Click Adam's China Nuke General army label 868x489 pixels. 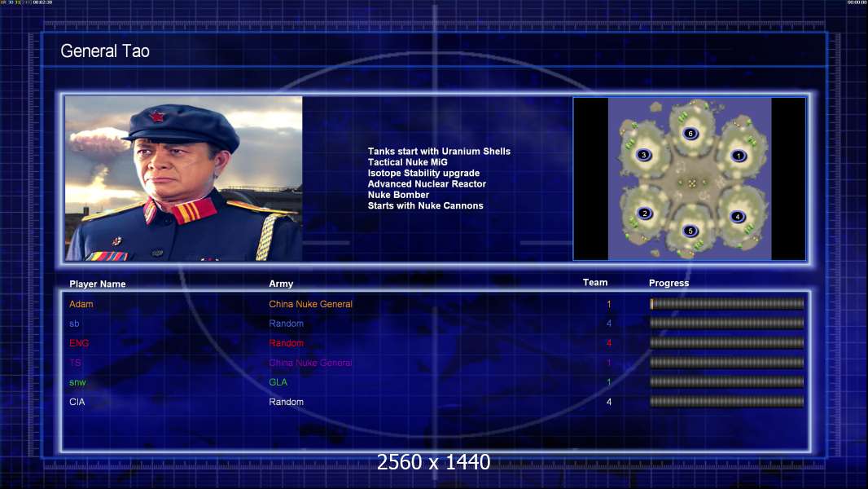click(310, 304)
